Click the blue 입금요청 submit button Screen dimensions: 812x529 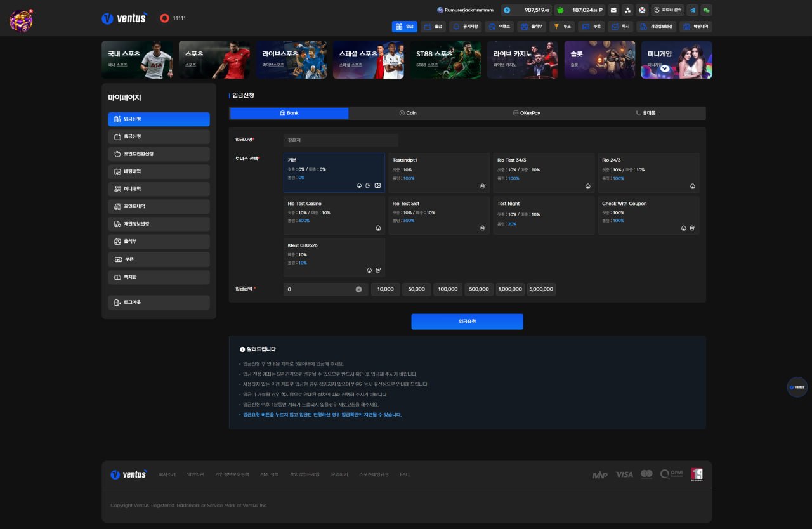[x=467, y=322]
